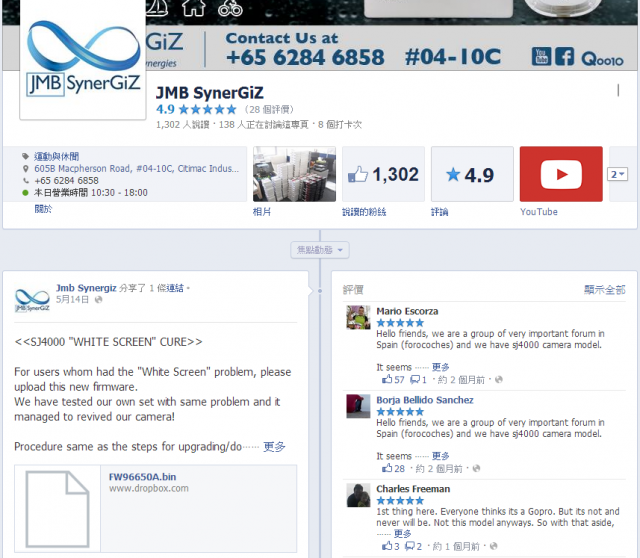This screenshot has height=558, width=640.
Task: Click Borja Bellido Sanchez's avatar
Action: coord(358,406)
